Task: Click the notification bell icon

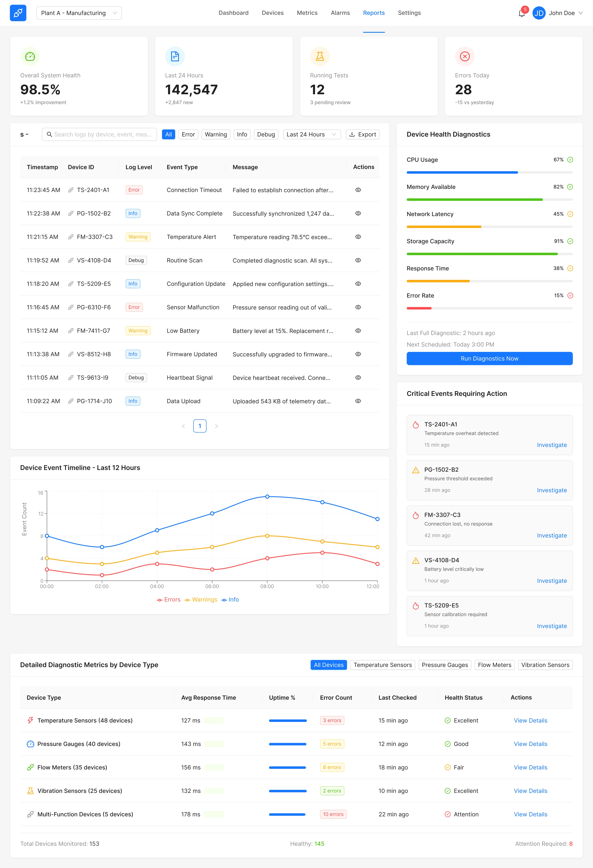Action: [x=522, y=13]
